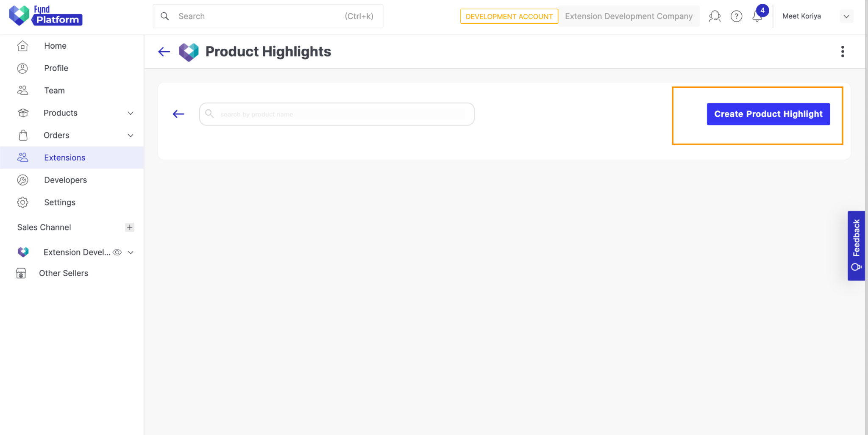Click the Products box icon
Image resolution: width=868 pixels, height=435 pixels.
pyautogui.click(x=23, y=113)
